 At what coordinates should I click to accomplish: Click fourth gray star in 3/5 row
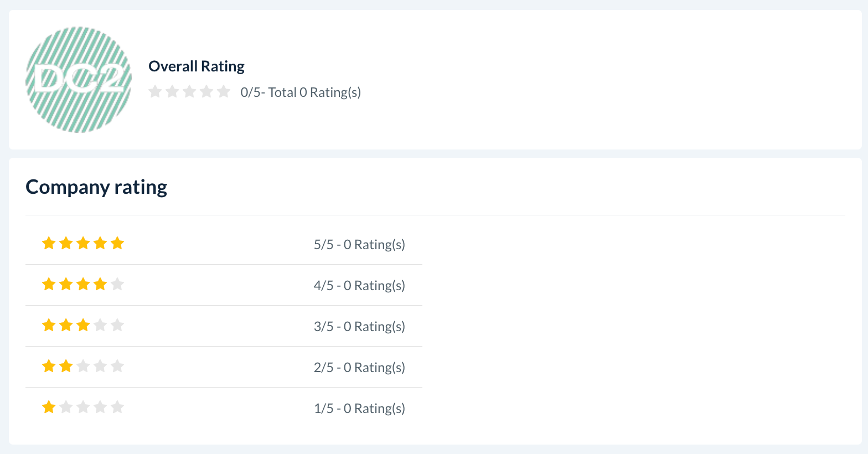click(100, 325)
